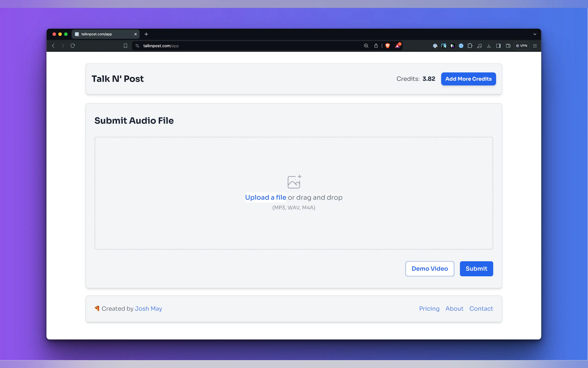Click the Upload a file link
Screen dimensions: 588x368
click(266, 197)
